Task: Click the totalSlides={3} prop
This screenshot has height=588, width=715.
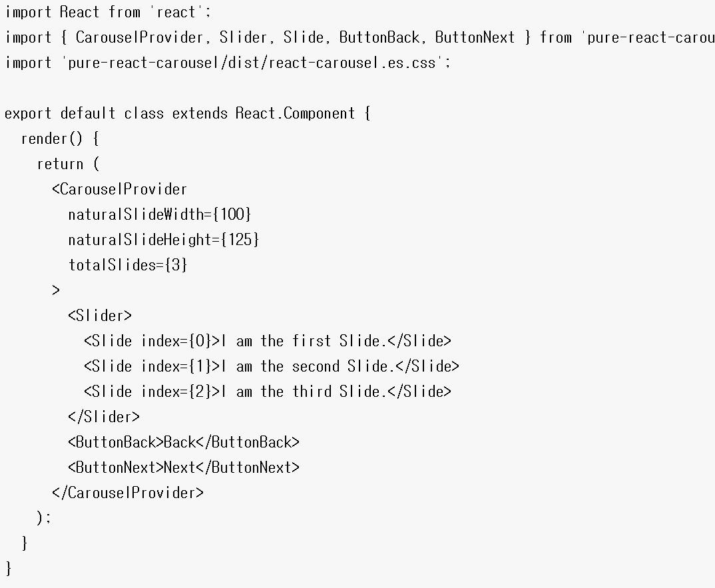Action: 128,266
